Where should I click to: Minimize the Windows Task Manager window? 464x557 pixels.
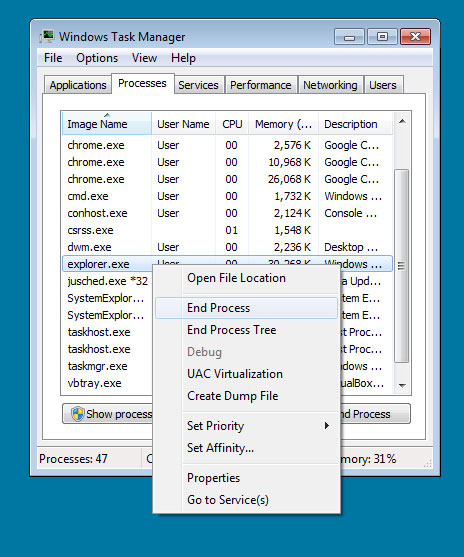click(x=349, y=37)
